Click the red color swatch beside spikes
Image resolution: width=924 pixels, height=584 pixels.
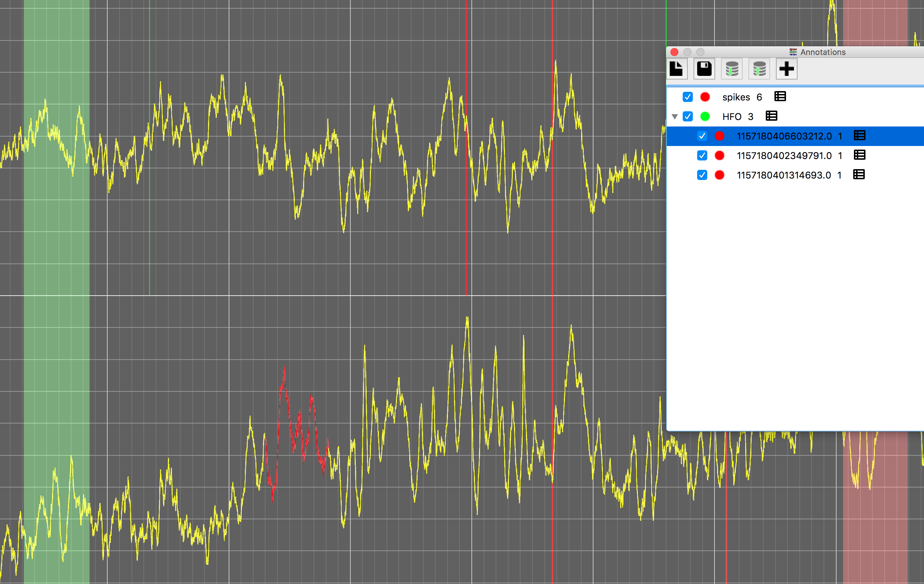pos(704,97)
